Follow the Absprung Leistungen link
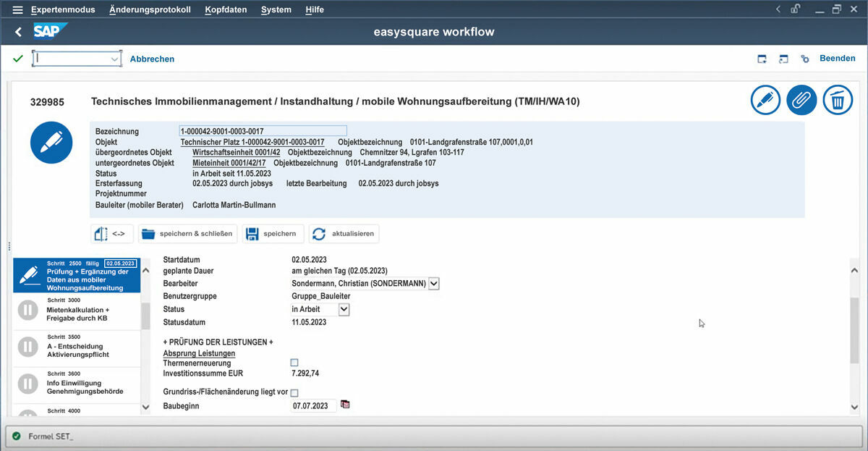This screenshot has width=868, height=451. click(199, 353)
